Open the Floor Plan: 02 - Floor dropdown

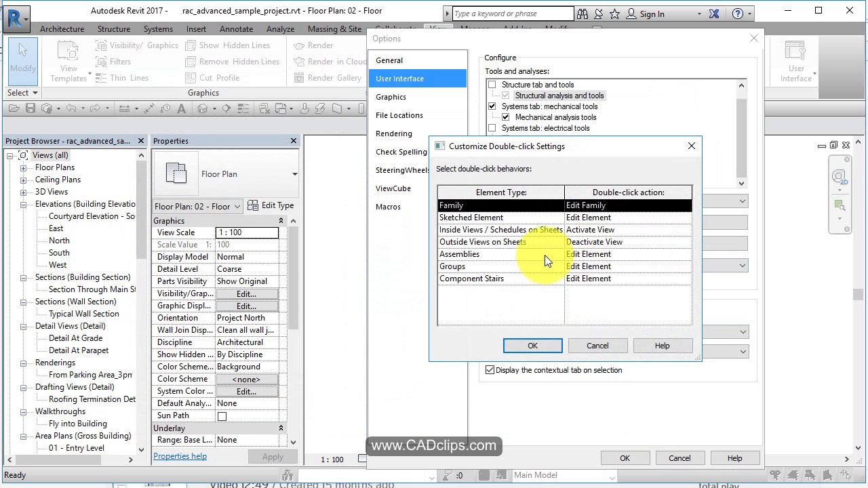point(197,206)
